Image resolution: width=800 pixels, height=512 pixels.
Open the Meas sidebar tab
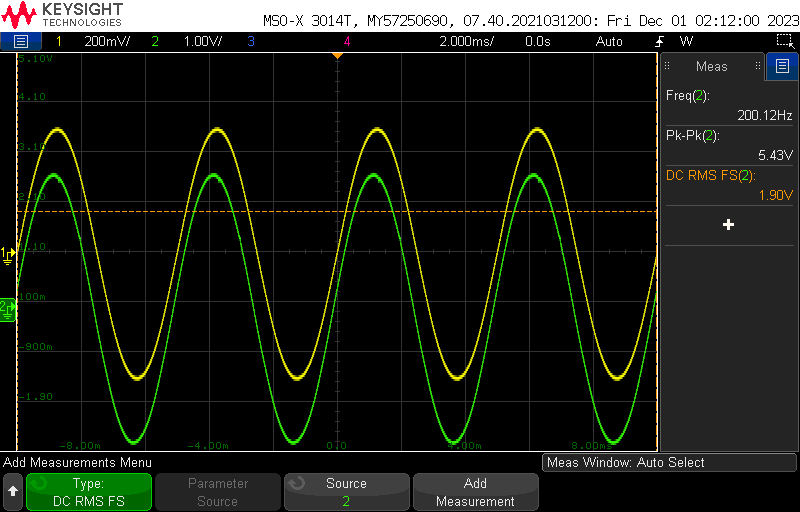click(x=712, y=67)
